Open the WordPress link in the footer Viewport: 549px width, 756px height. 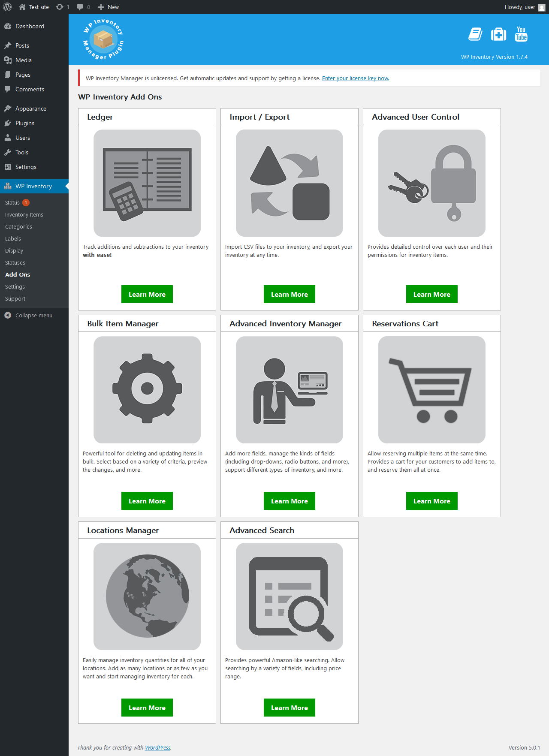157,747
